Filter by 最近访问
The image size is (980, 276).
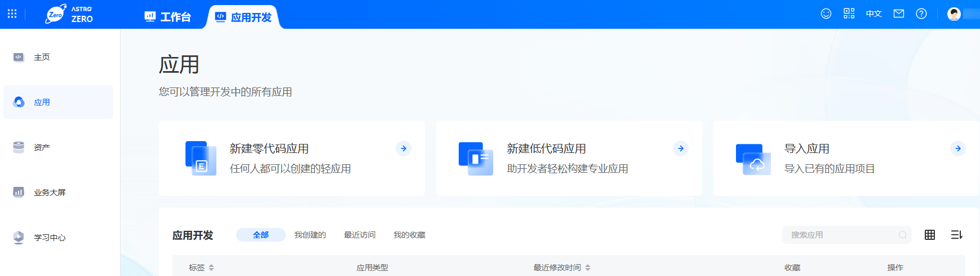[360, 235]
